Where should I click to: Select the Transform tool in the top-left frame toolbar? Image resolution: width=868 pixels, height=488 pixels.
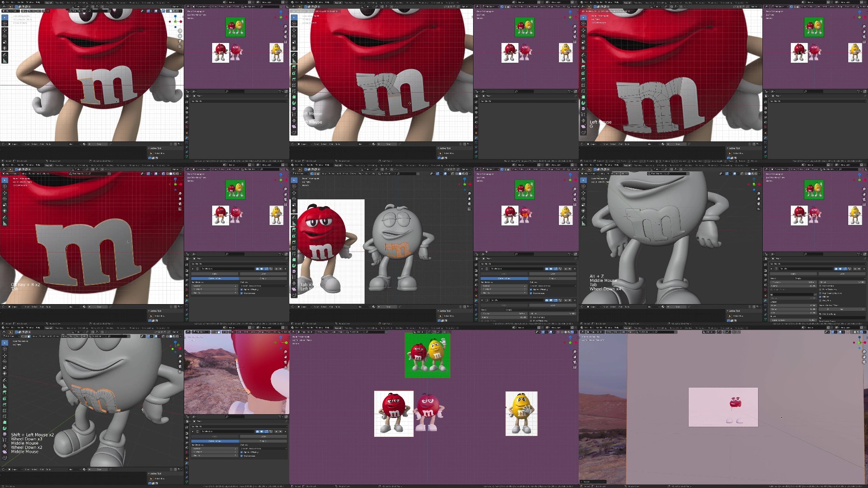(5, 48)
